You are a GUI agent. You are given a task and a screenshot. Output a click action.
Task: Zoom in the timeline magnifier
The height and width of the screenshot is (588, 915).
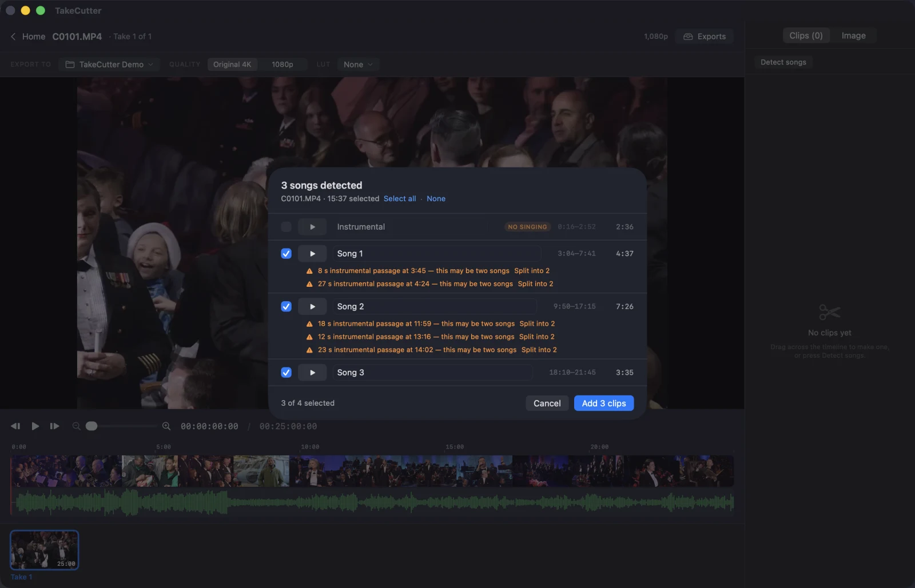click(x=166, y=426)
